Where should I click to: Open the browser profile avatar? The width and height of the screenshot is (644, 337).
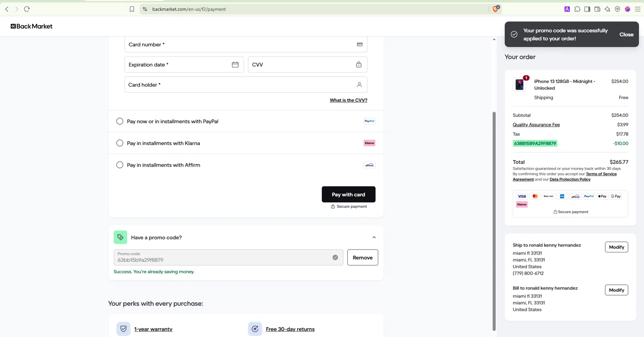tap(627, 9)
